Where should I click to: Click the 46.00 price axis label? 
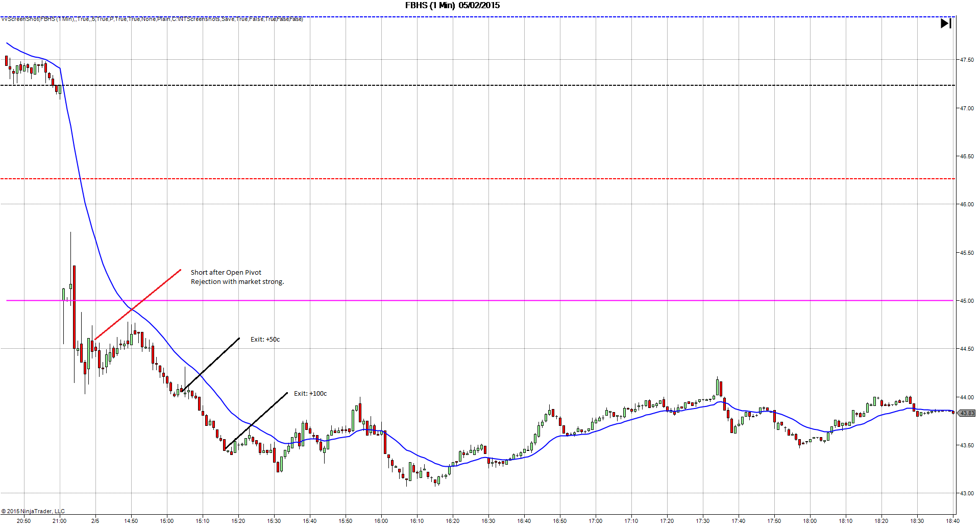(x=967, y=204)
